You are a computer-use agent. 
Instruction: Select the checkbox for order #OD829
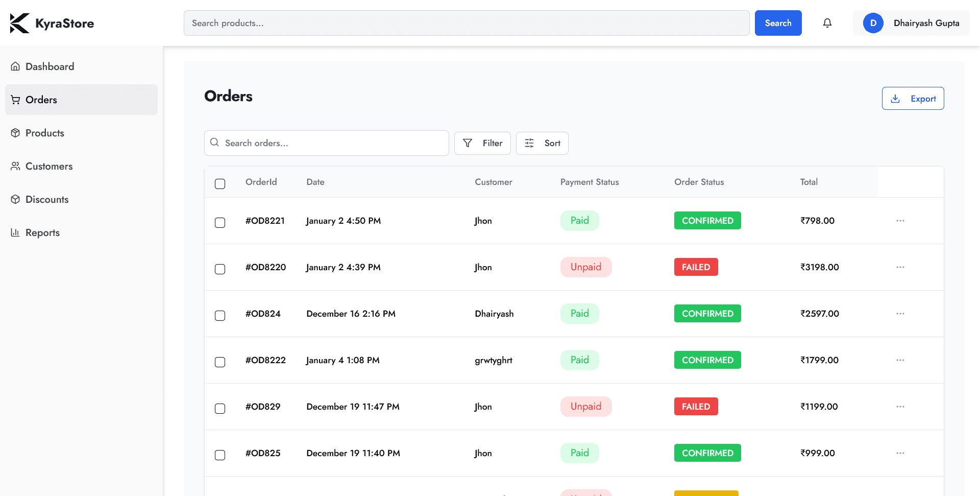220,409
